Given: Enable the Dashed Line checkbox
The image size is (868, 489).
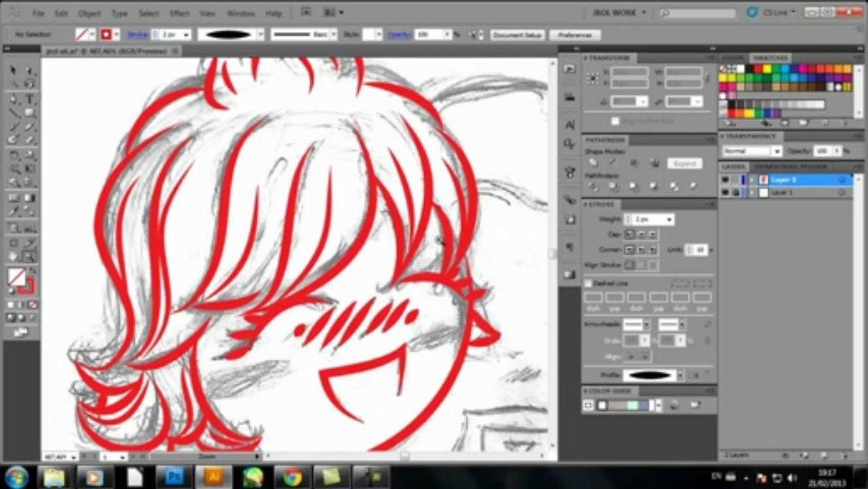Looking at the screenshot, I should coord(588,283).
